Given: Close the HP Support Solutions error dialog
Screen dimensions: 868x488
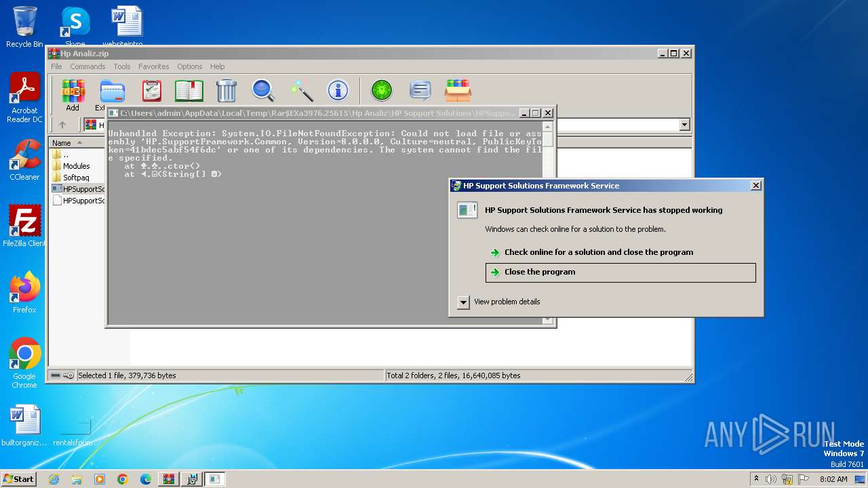Looking at the screenshot, I should 755,186.
